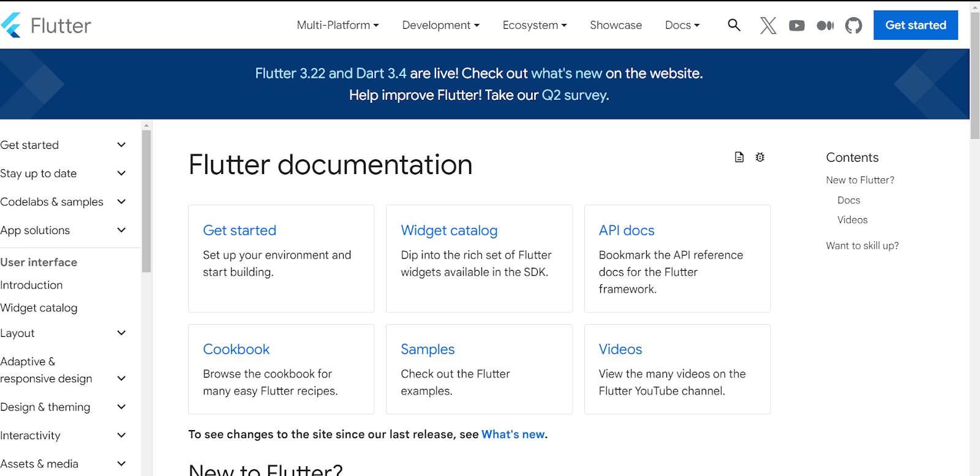The image size is (980, 476).
Task: Open the Flutter YouTube channel icon
Action: [797, 25]
